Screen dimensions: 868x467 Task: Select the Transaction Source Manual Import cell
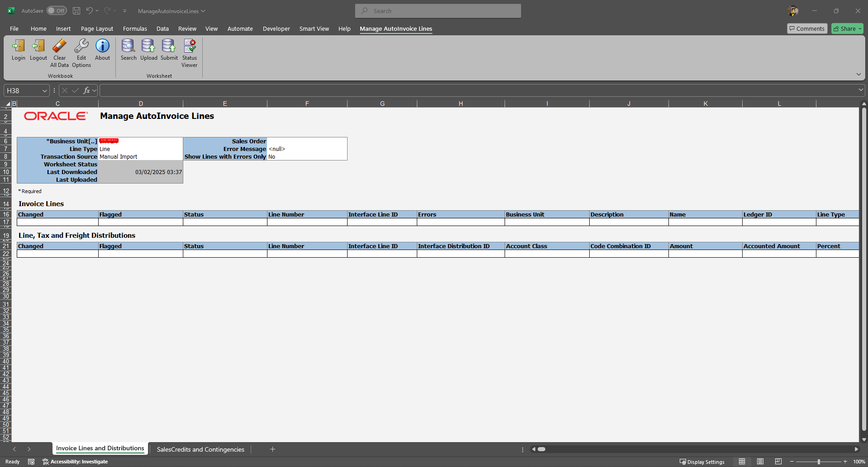pos(141,156)
